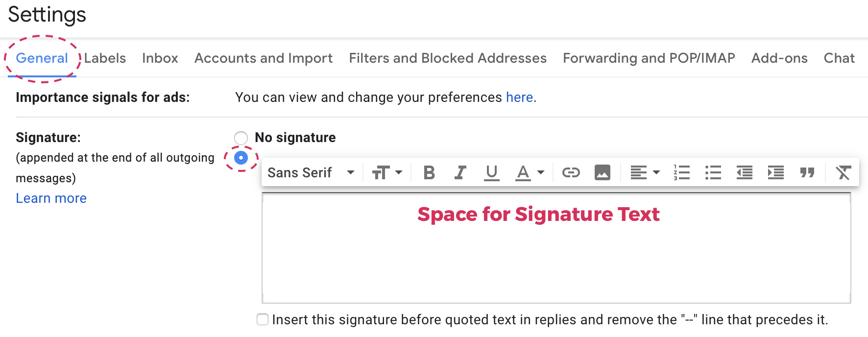Remove formatting from signature text
The image size is (868, 337).
842,172
